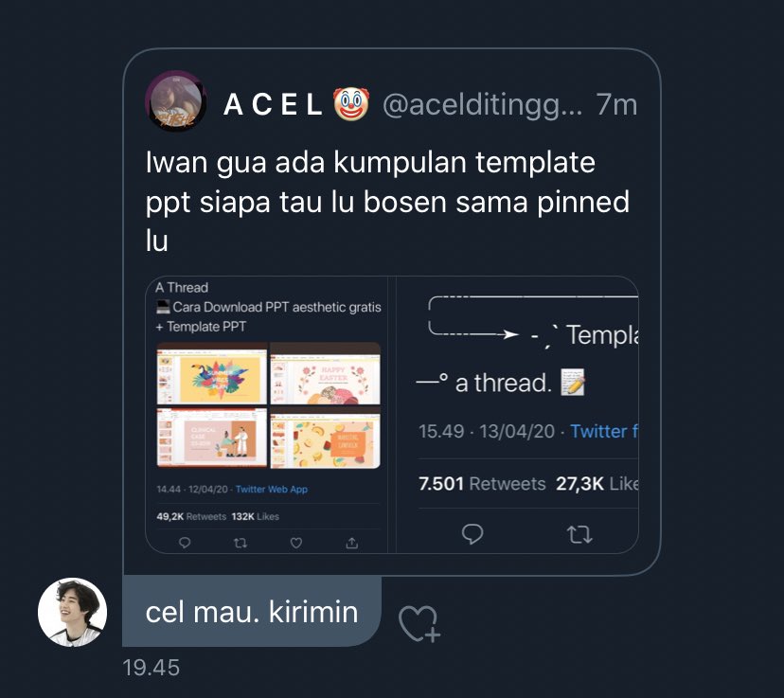The height and width of the screenshot is (698, 784).
Task: Tap the retweet icon in left tweet screenshot
Action: tap(241, 543)
